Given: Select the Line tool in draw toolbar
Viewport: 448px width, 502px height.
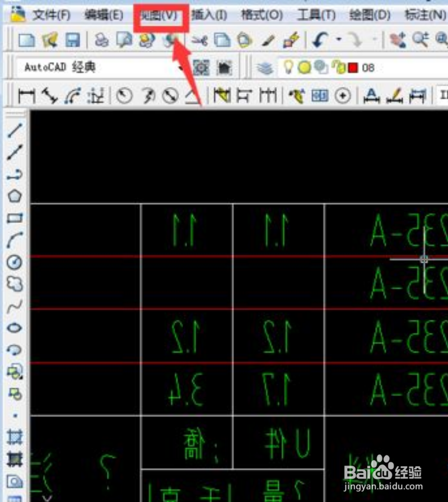Looking at the screenshot, I should click(15, 131).
